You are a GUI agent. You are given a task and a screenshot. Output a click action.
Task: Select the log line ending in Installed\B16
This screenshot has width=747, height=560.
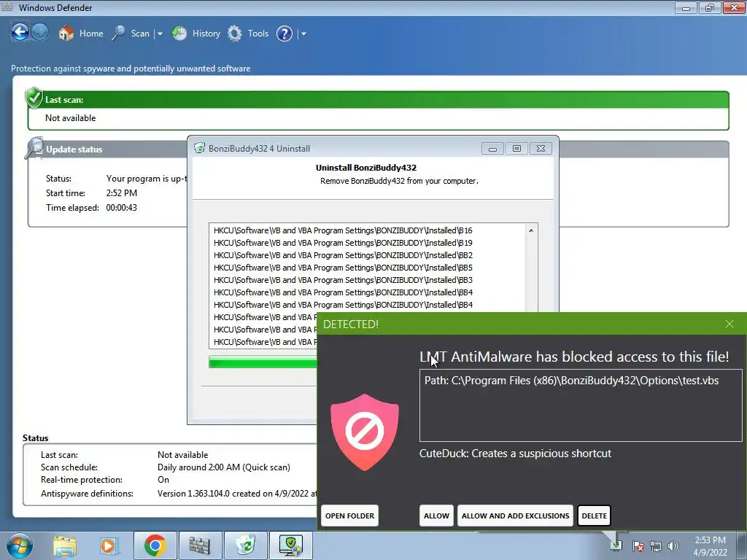point(343,230)
